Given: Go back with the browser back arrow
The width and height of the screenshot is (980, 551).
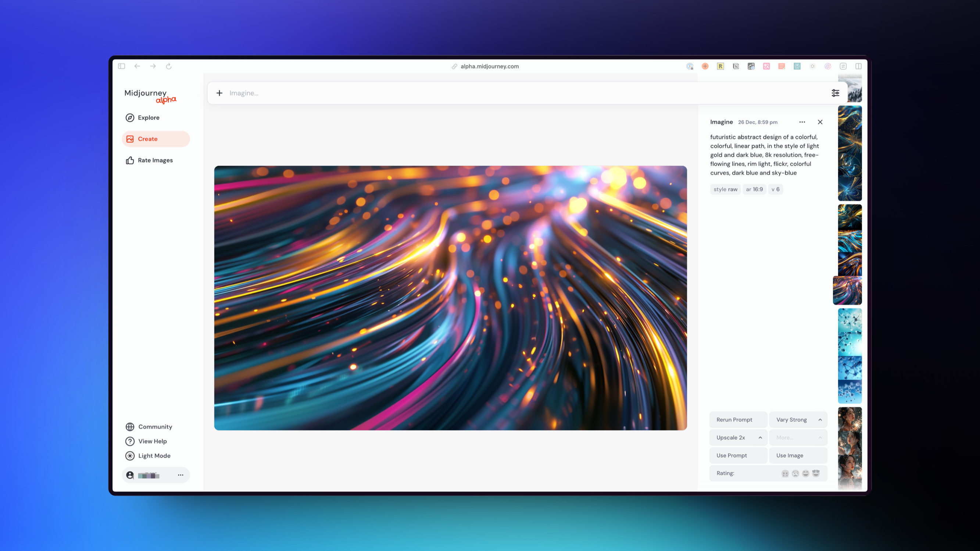Looking at the screenshot, I should click(x=137, y=66).
